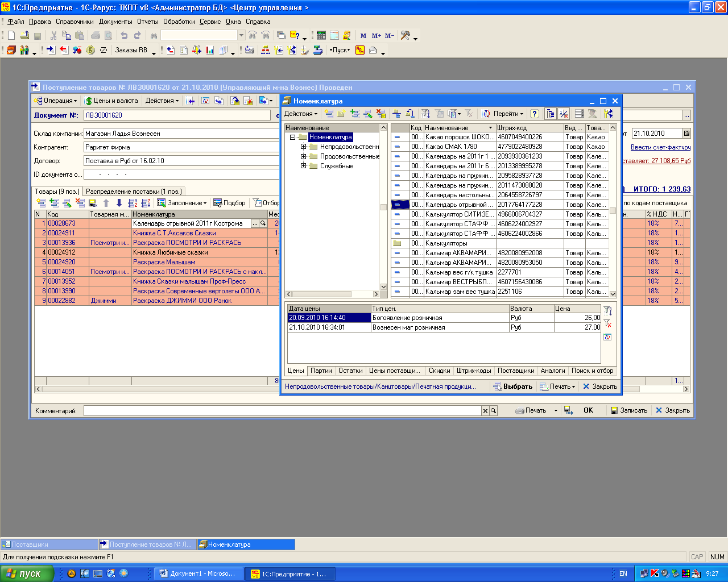Switch to Распределение поставки tab
Viewport: 728px width, 582px height.
pos(134,192)
